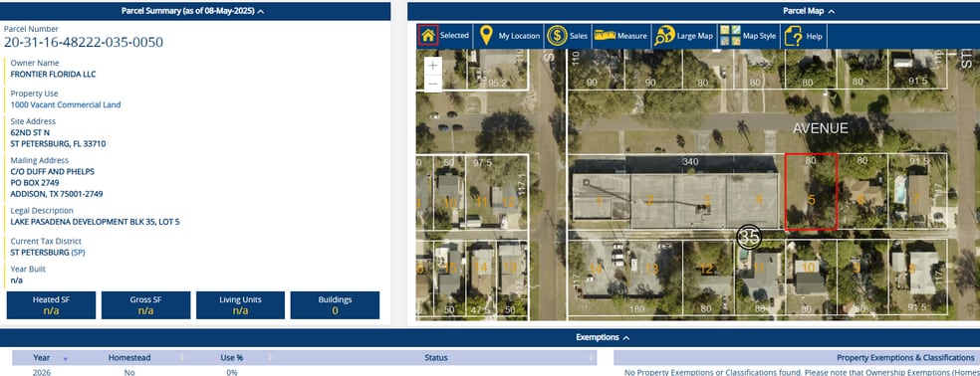Activate the Measure ruler tool
Screen dimensions: 980x376
pyautogui.click(x=605, y=36)
